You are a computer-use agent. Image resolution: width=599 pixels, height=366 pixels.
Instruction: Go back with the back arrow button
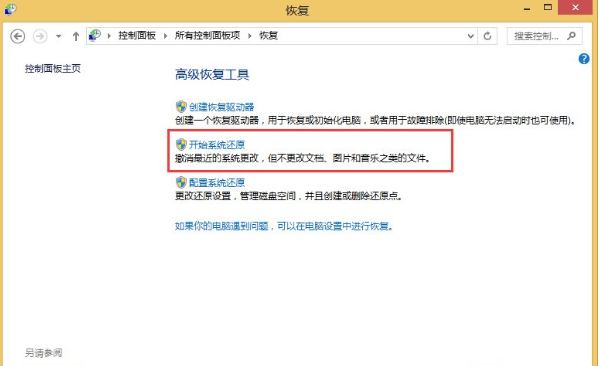(x=18, y=36)
